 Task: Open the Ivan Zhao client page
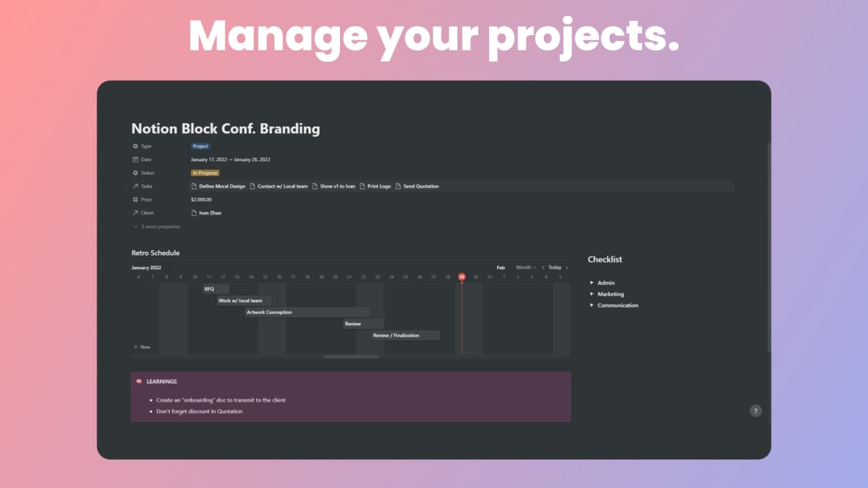[x=206, y=212]
